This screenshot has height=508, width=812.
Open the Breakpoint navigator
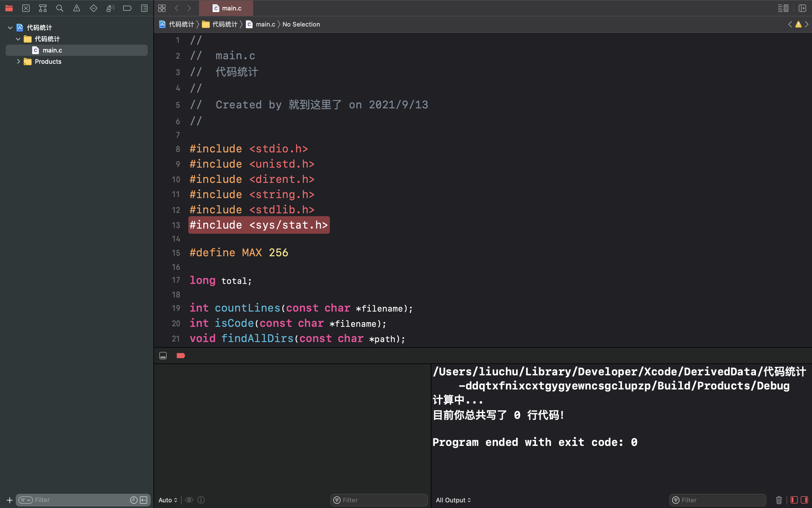(x=127, y=8)
